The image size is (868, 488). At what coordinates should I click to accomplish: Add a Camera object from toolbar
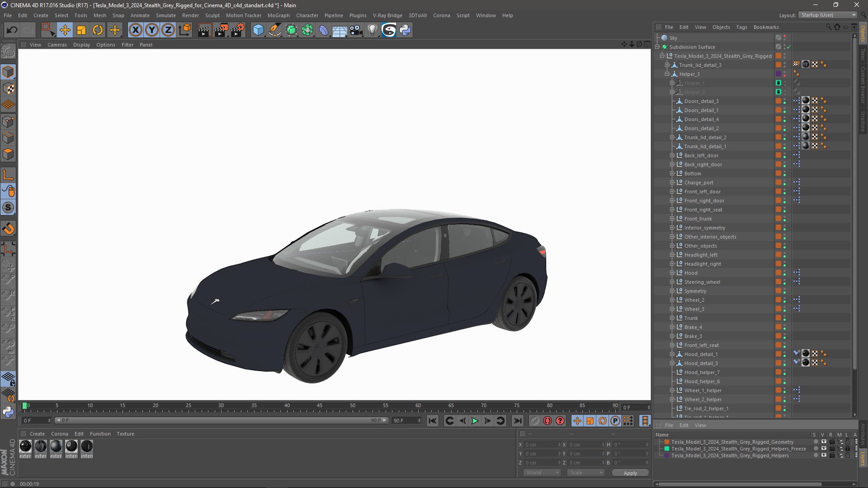click(x=356, y=30)
